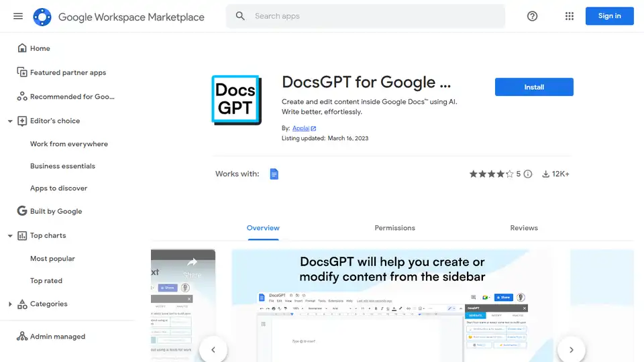Open Most popular chart

(x=52, y=259)
